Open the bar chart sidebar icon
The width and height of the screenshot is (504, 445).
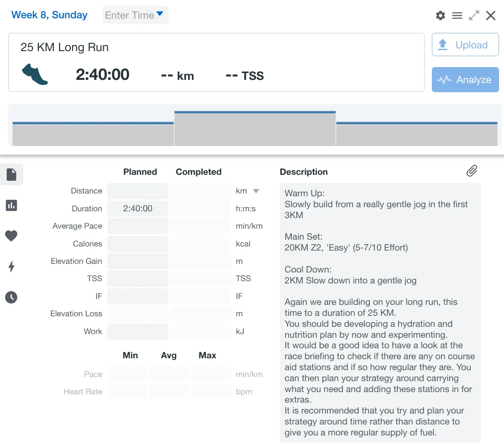click(11, 205)
